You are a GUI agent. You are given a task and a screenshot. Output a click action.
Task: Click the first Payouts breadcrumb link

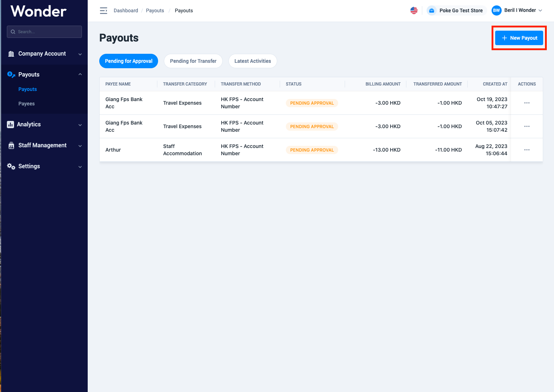155,10
